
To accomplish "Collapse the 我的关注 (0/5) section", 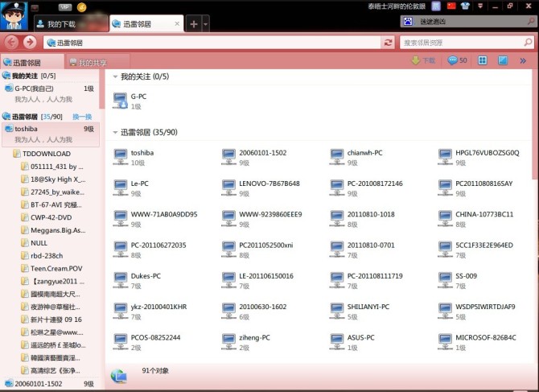I will [x=115, y=76].
